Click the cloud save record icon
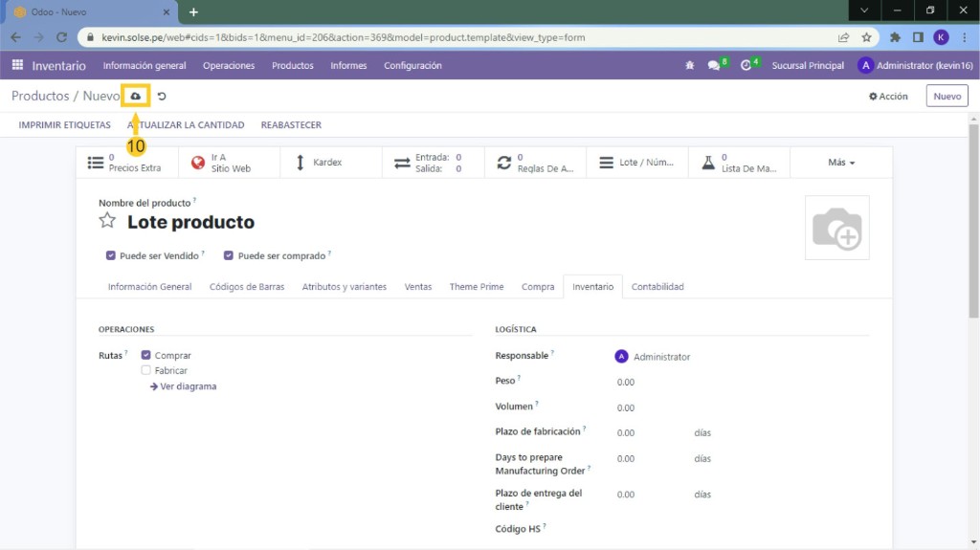This screenshot has width=980, height=550. [x=135, y=96]
